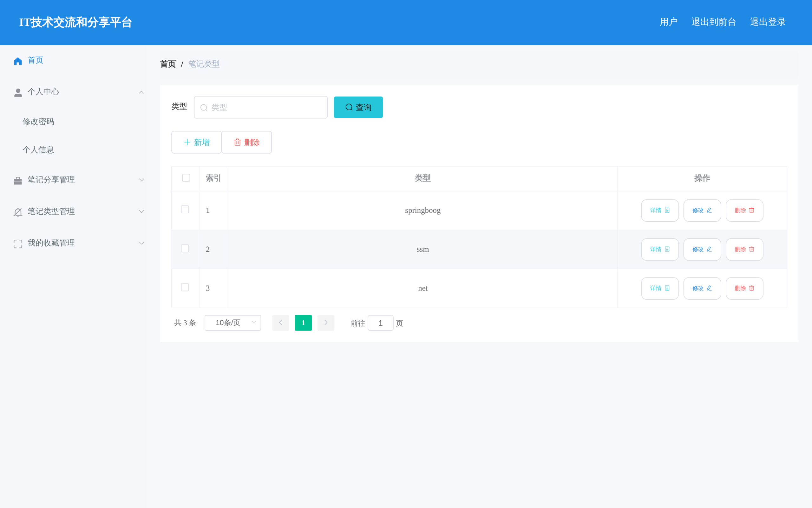Viewport: 812px width, 508px height.
Task: Click the 共 3 条 total count text
Action: coord(185,323)
